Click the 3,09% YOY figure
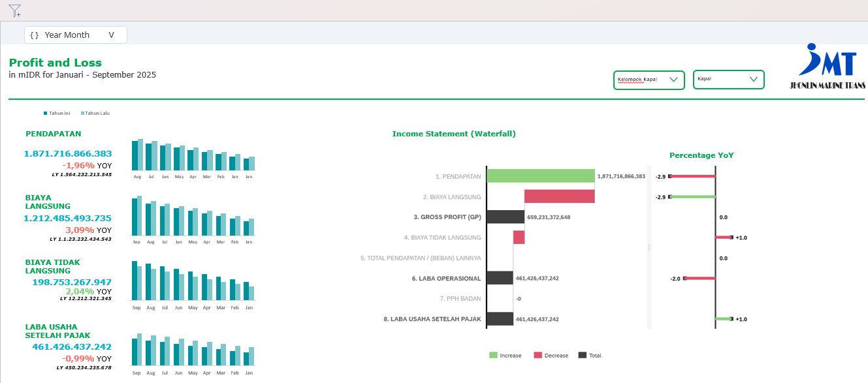The image size is (868, 383). coord(88,230)
